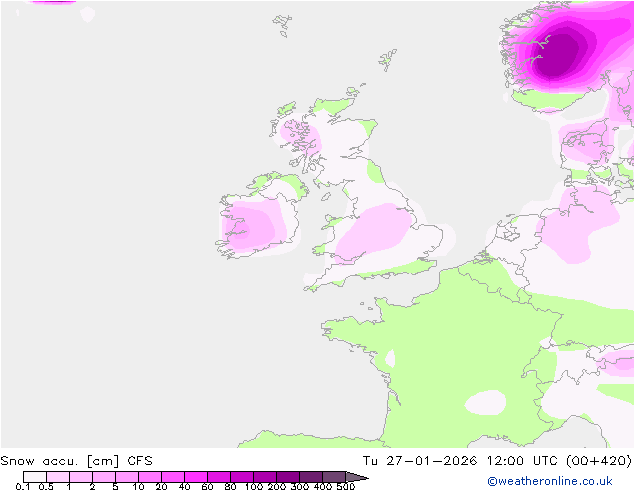Viewport: 634px width, 490px height.
Task: Click the legend swatch between 5 and 10
Action: 127,477
